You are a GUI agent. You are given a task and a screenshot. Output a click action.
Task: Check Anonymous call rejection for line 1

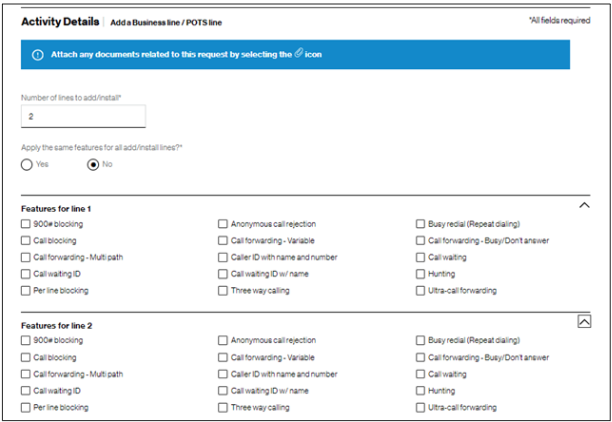(223, 224)
